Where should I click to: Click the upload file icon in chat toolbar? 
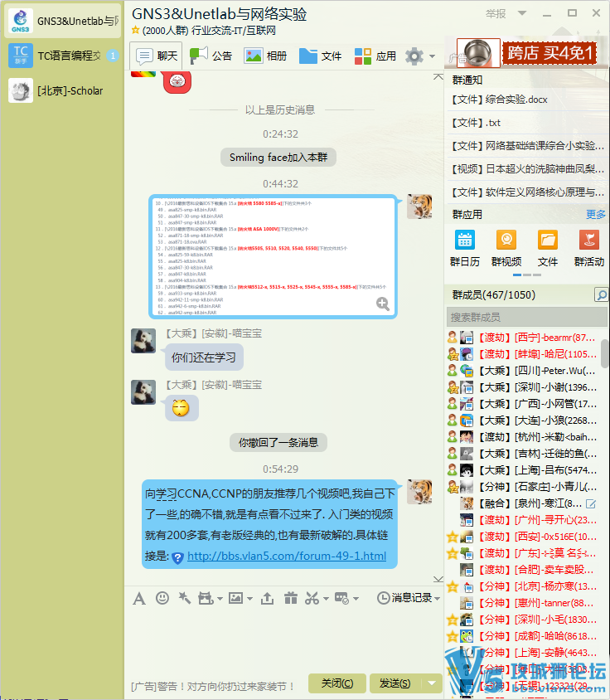tap(267, 598)
